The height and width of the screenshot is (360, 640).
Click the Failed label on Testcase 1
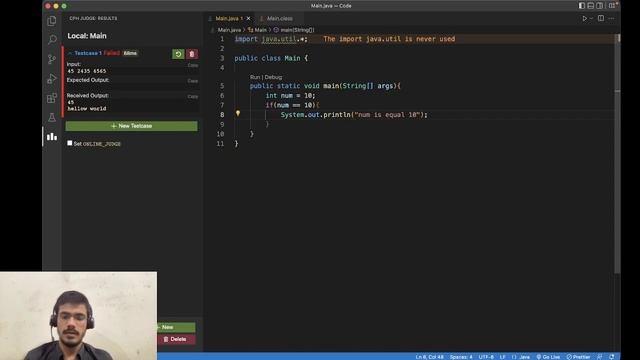pyautogui.click(x=111, y=53)
